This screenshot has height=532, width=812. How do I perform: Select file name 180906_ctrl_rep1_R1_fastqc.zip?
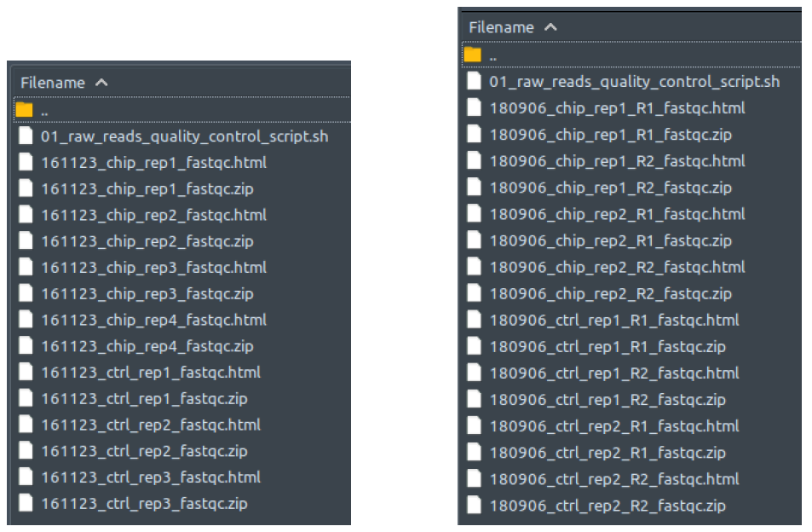[x=608, y=346]
